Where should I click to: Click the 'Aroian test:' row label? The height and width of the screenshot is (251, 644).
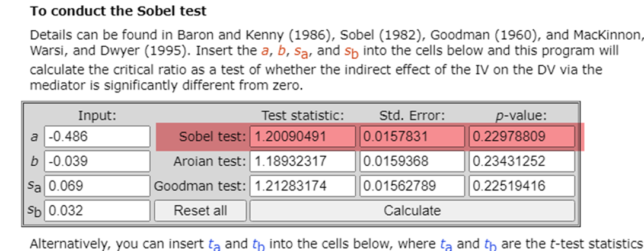(209, 161)
